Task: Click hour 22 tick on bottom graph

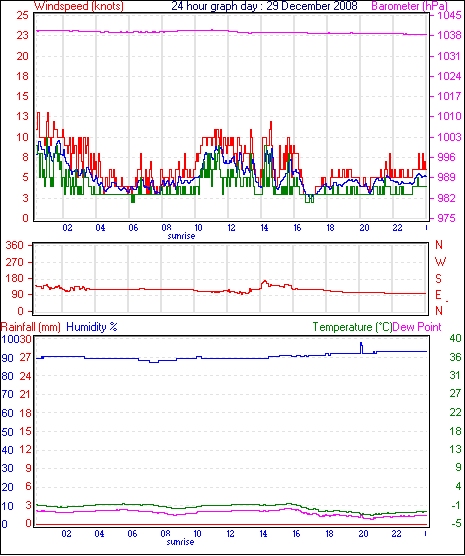Action: pos(396,533)
